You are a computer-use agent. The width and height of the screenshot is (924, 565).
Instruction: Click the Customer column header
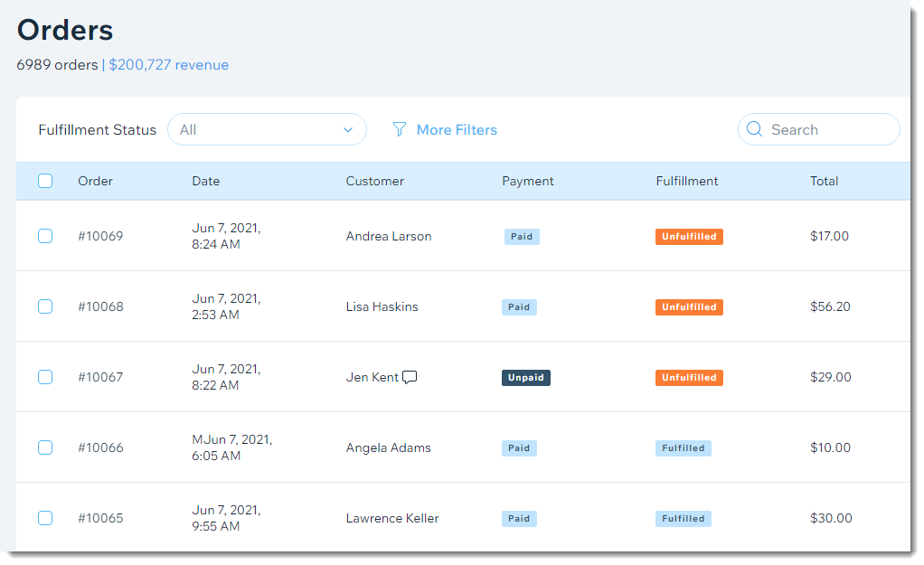pyautogui.click(x=375, y=181)
